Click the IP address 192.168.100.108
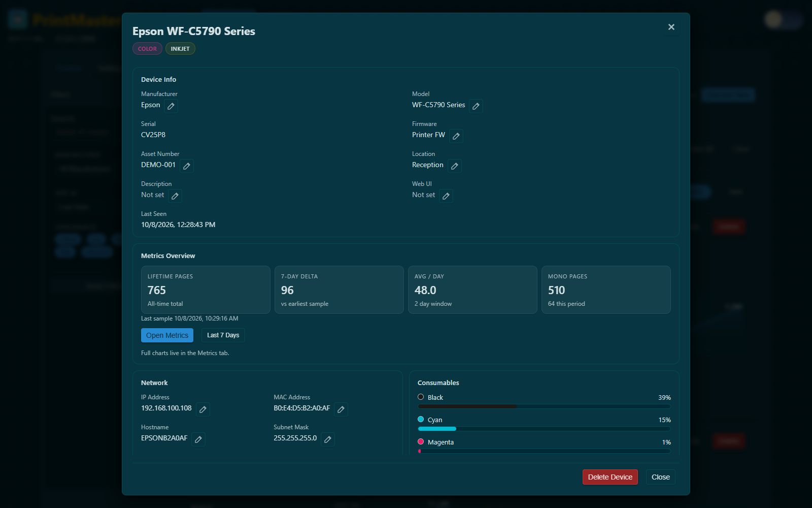This screenshot has height=508, width=812. pyautogui.click(x=166, y=408)
